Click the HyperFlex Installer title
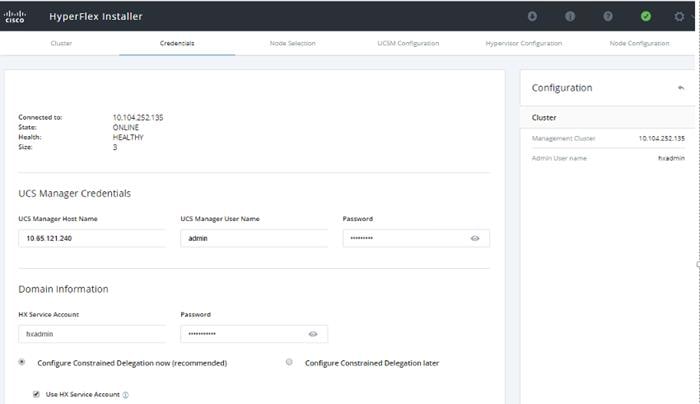Screen dimensions: 700x404 (x=96, y=17)
